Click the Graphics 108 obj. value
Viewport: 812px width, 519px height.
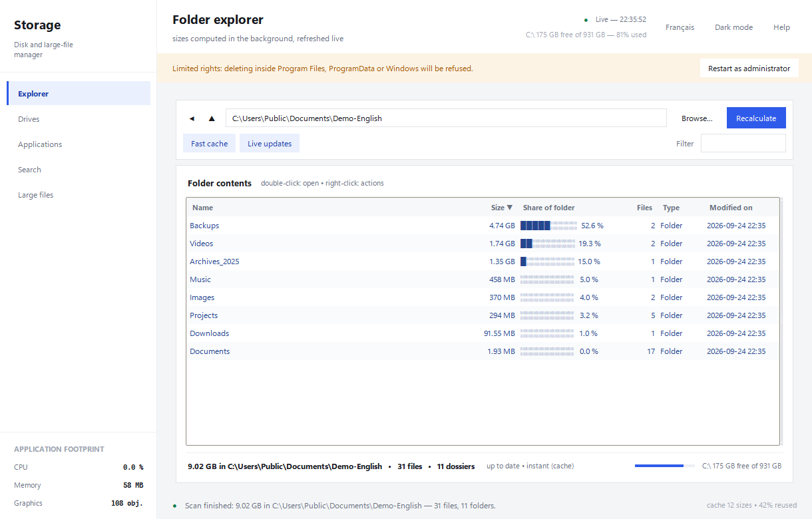tap(127, 503)
